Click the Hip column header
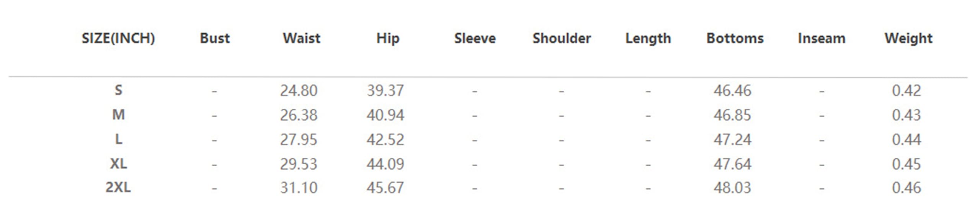 pyautogui.click(x=388, y=38)
